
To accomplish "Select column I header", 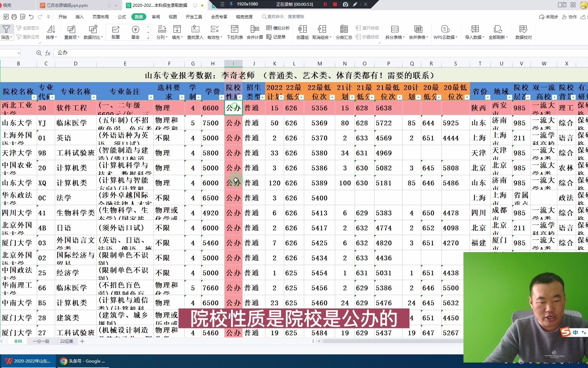I will point(233,64).
